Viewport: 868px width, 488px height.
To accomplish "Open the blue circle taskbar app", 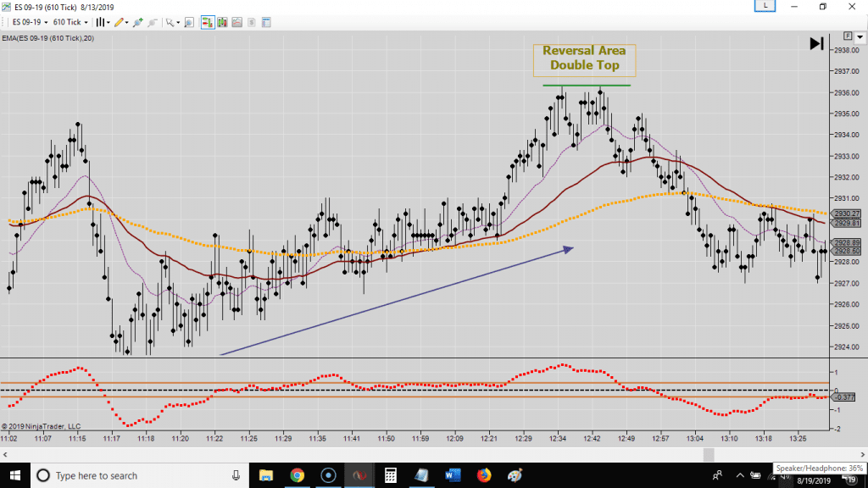I will (328, 475).
